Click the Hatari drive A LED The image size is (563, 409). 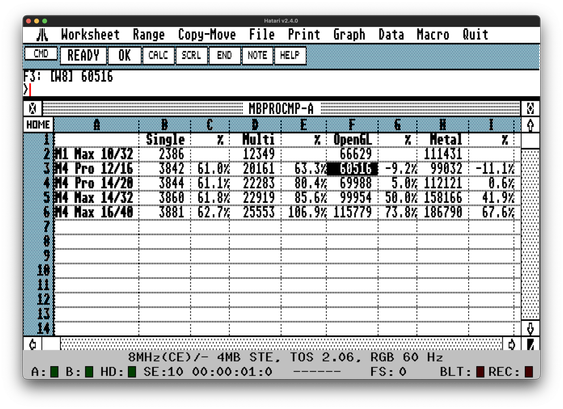point(54,372)
